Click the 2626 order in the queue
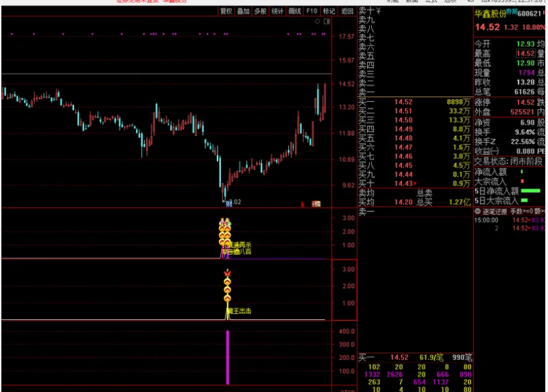Screen dimensions: 548x392 click(x=394, y=374)
